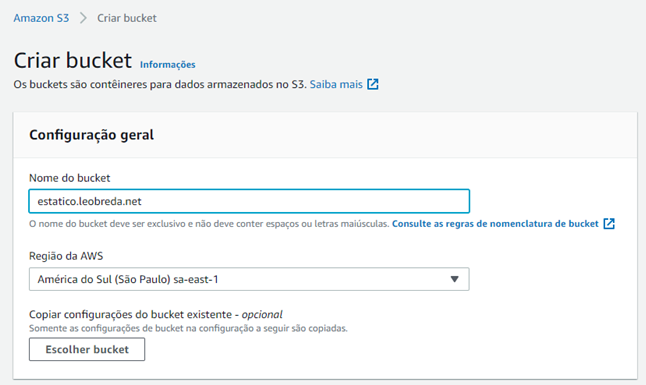Focus the Nome do bucket text field
The width and height of the screenshot is (646, 385).
pos(249,201)
